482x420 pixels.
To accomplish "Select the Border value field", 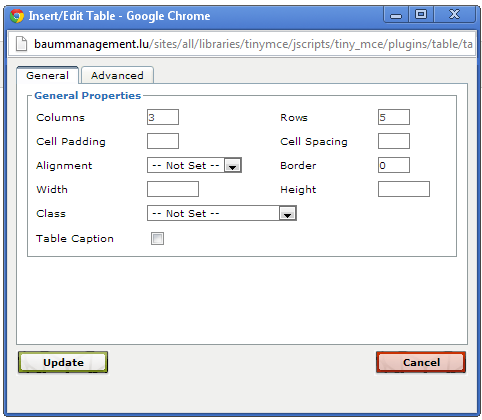I will (394, 165).
